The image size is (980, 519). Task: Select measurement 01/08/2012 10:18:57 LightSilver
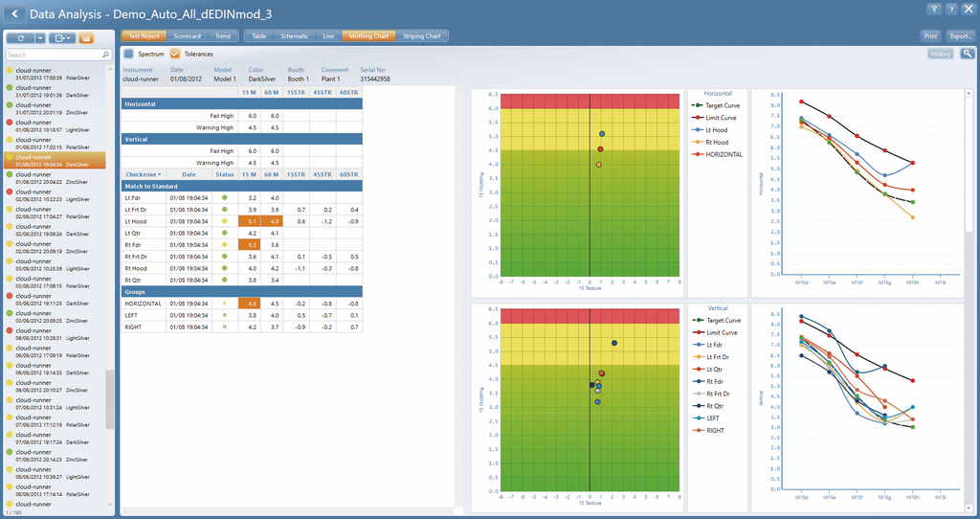55,125
